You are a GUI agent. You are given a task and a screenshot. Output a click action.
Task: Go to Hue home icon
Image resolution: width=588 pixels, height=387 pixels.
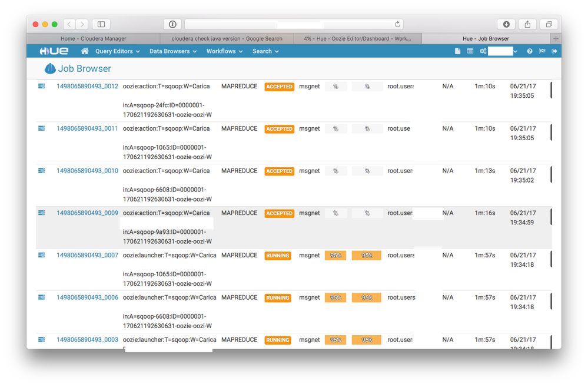(85, 51)
